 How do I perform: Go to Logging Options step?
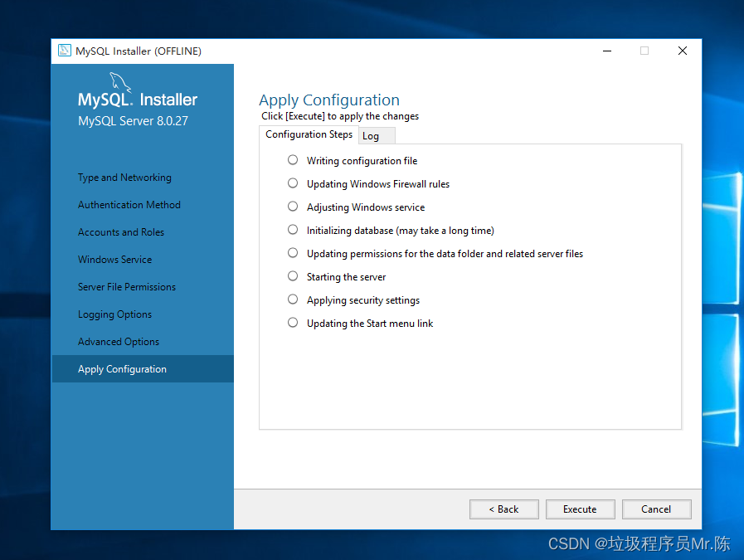(x=114, y=314)
